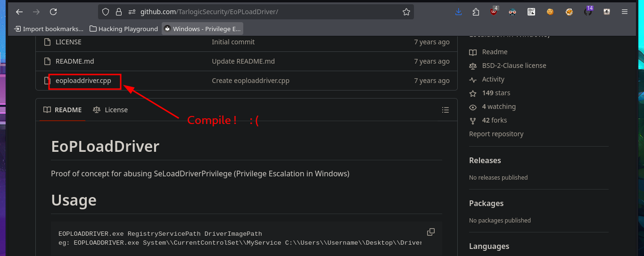
Task: Reload the current GitHub page
Action: [x=53, y=12]
